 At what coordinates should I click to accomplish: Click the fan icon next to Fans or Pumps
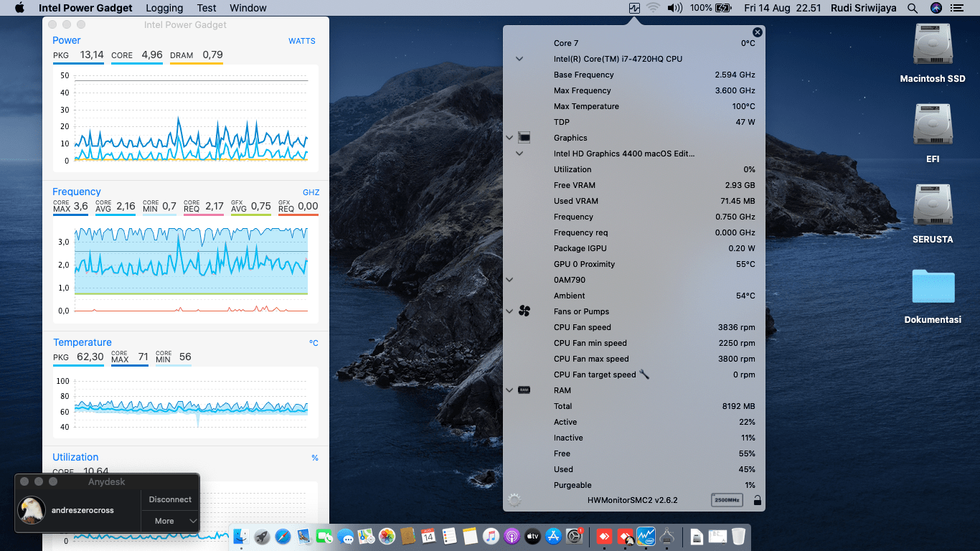click(x=524, y=311)
